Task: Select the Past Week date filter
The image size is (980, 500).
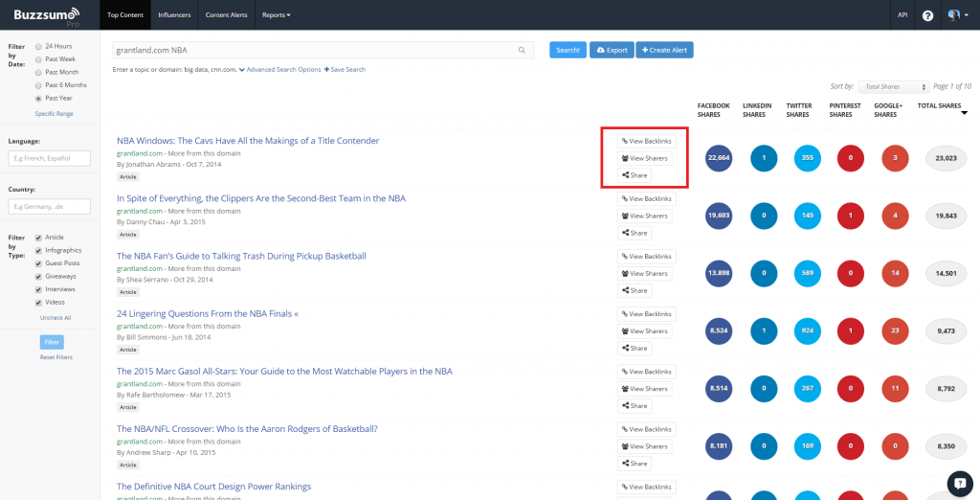Action: (x=38, y=58)
